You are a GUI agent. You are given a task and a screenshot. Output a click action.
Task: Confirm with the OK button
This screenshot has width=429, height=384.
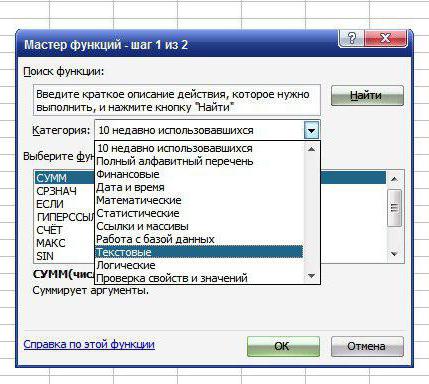coord(283,346)
